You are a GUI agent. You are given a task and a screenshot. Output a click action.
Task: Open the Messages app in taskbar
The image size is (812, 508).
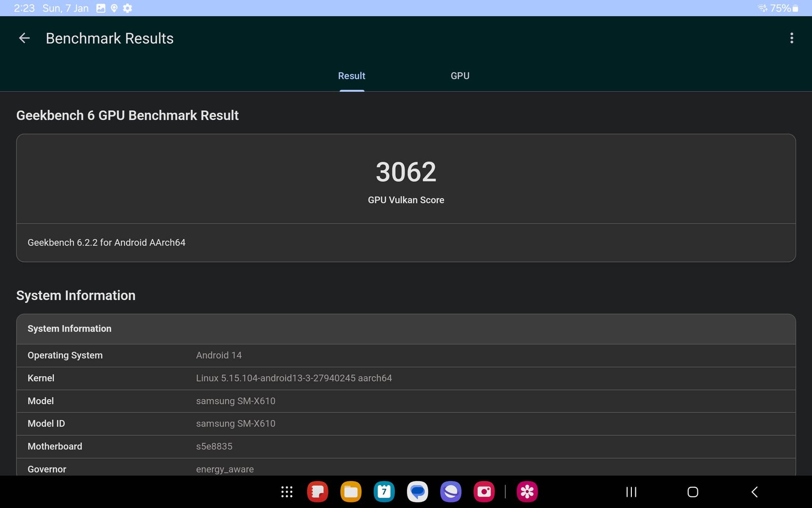pos(417,492)
